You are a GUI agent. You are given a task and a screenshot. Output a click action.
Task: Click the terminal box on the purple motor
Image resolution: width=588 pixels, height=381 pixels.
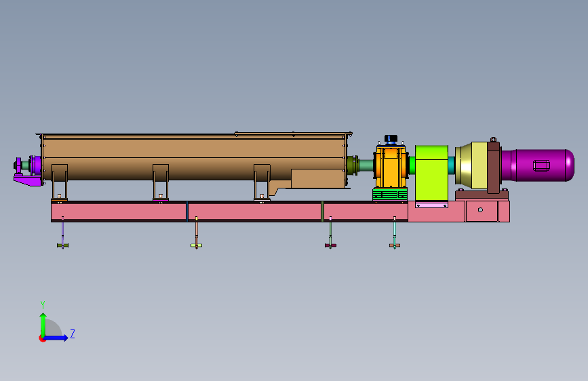pos(541,165)
